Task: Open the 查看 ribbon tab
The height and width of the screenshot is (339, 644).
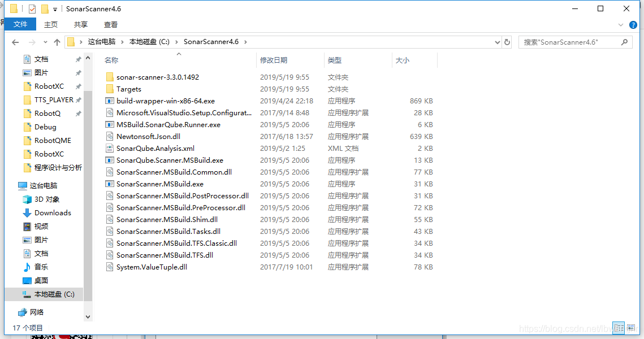Action: 110,25
